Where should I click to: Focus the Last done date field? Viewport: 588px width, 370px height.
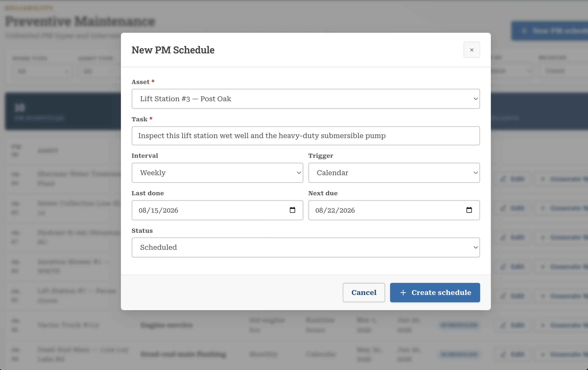217,210
